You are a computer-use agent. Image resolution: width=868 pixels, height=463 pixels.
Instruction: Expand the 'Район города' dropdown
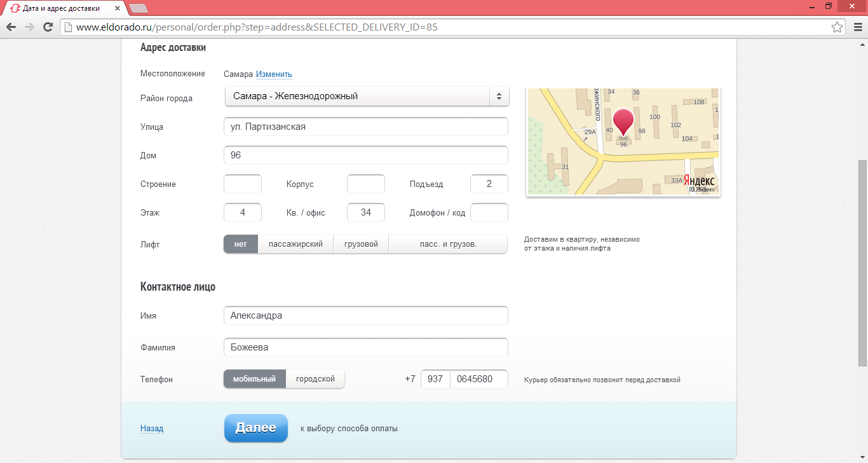coord(366,97)
